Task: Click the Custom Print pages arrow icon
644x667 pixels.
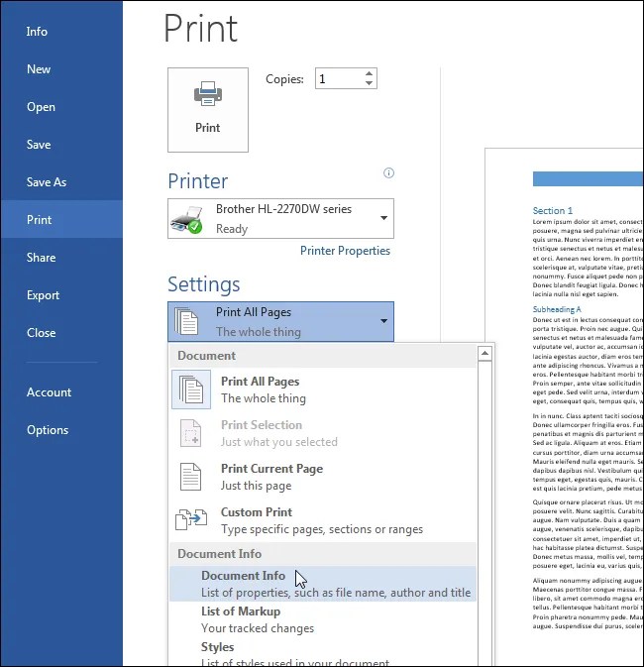Action: pyautogui.click(x=191, y=519)
